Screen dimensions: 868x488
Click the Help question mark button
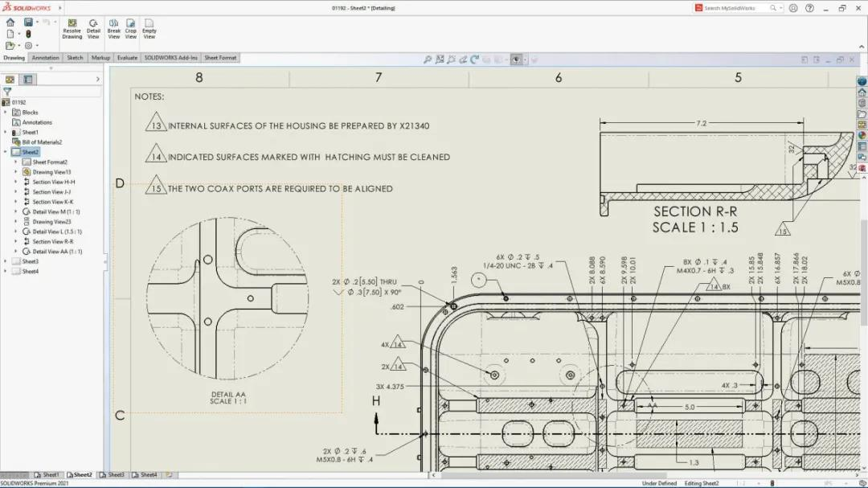point(809,7)
